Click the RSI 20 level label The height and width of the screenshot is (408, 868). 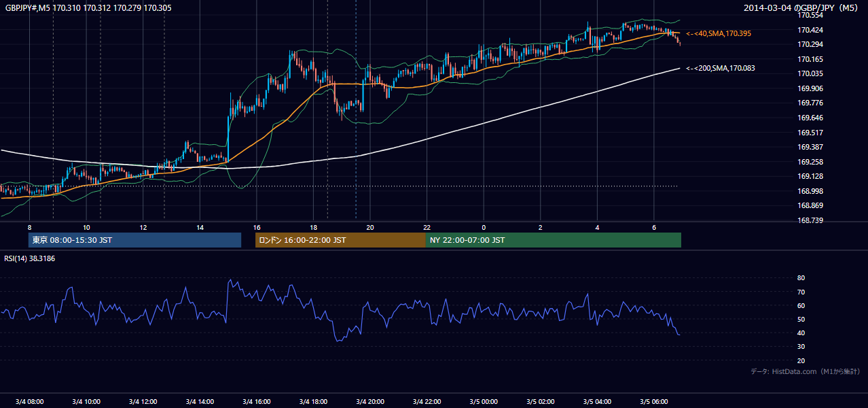(801, 360)
